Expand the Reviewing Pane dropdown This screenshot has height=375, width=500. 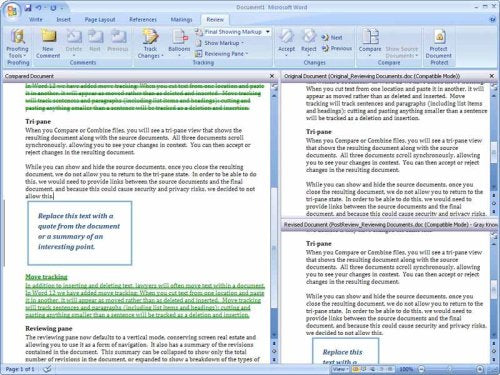point(222,54)
